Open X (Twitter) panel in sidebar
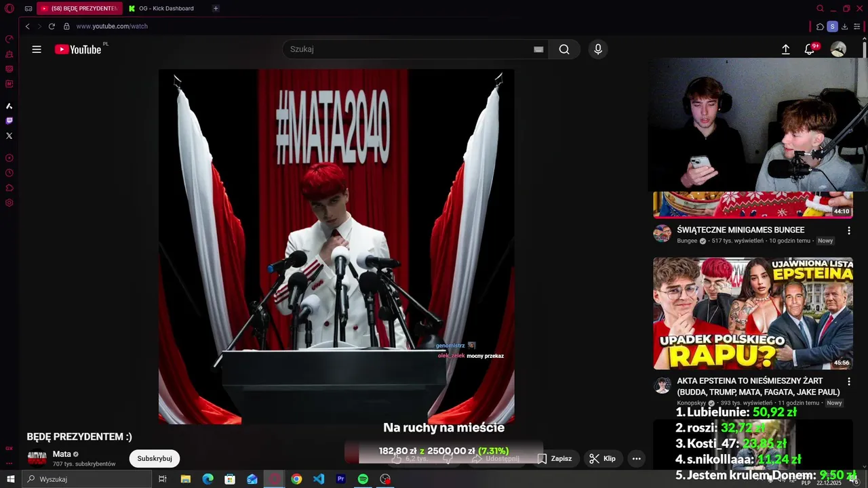Image resolution: width=868 pixels, height=488 pixels. (9, 136)
